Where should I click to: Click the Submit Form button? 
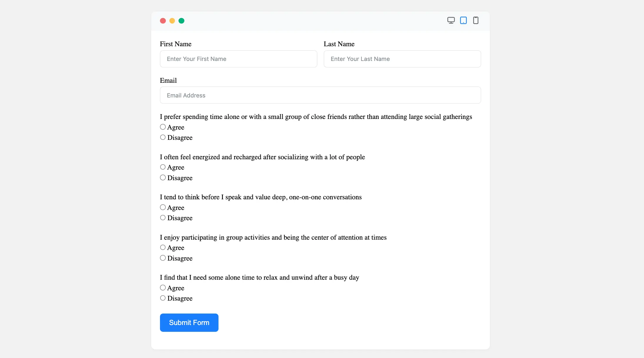pyautogui.click(x=189, y=323)
